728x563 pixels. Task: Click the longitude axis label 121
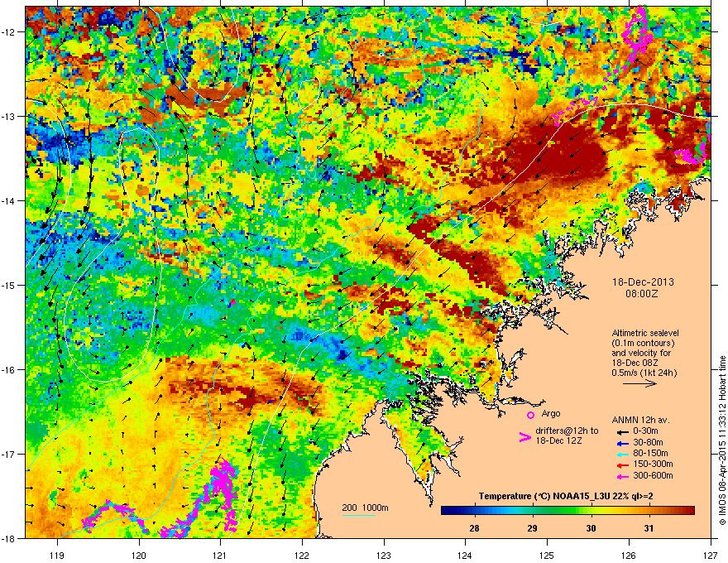coord(220,555)
